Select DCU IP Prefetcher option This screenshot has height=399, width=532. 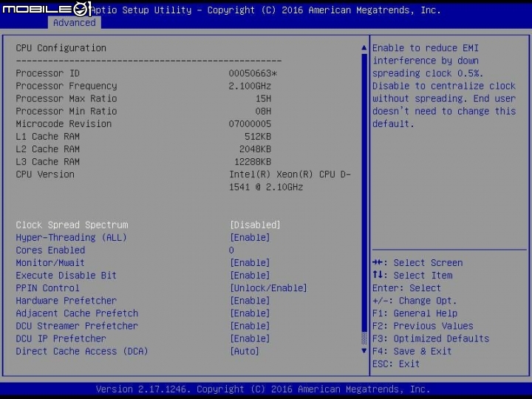pos(61,338)
